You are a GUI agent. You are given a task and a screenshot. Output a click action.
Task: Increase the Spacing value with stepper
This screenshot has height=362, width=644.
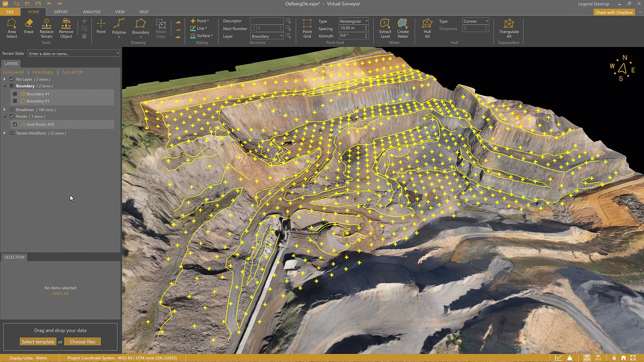pyautogui.click(x=366, y=27)
